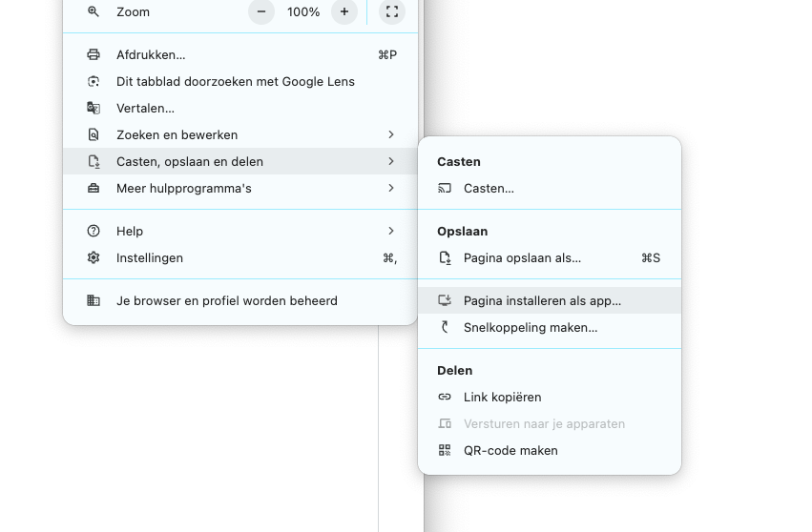Choose Pagina installeren als app...

(550, 300)
